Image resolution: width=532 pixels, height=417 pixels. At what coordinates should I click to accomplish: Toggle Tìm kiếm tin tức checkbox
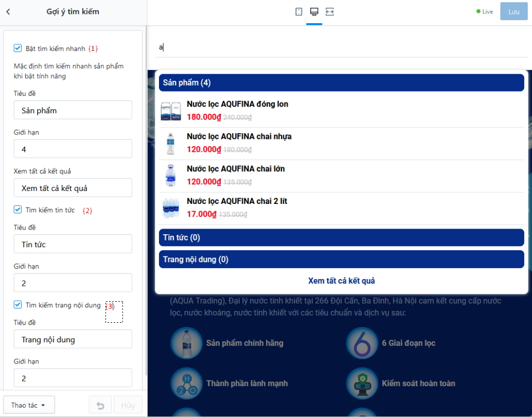tap(17, 210)
